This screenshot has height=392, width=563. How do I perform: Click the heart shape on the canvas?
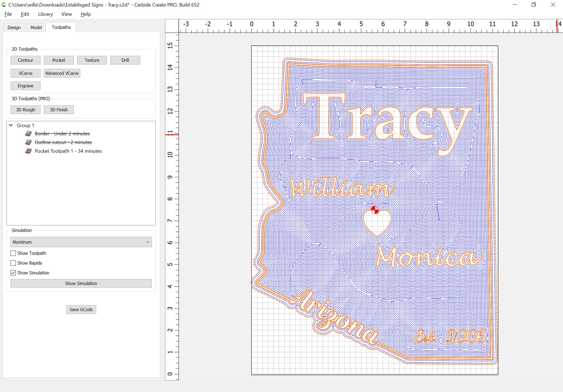377,223
